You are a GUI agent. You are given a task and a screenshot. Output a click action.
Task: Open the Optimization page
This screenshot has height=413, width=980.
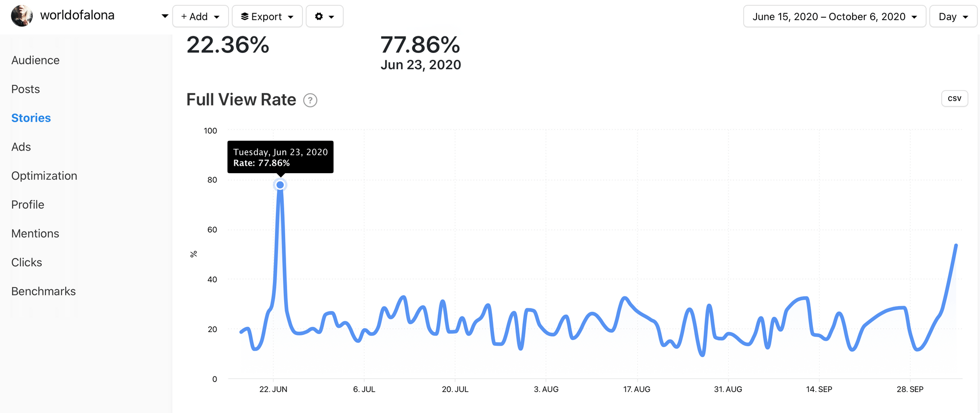click(44, 176)
